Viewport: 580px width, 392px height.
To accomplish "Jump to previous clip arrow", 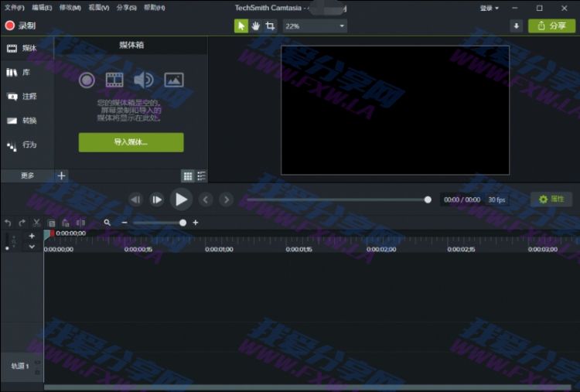I will (x=205, y=199).
